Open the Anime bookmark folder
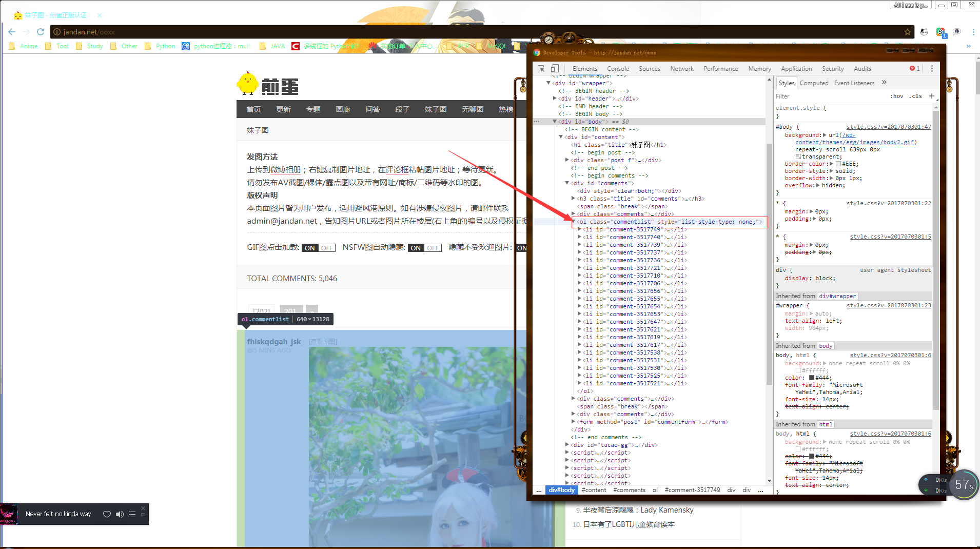This screenshot has height=549, width=980. 24,46
